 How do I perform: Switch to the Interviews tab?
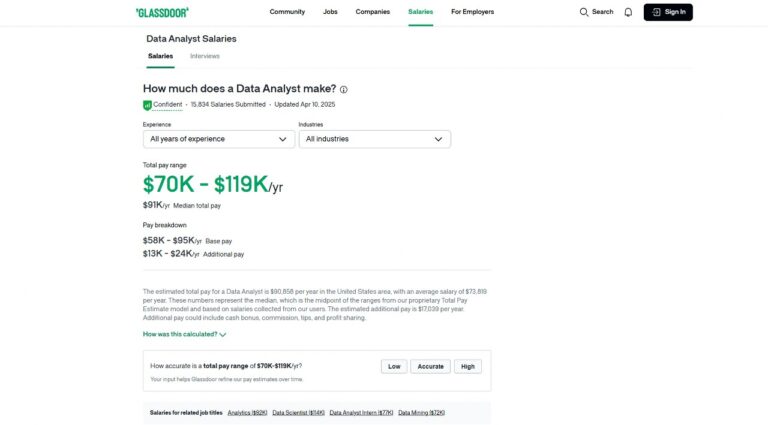coord(205,56)
